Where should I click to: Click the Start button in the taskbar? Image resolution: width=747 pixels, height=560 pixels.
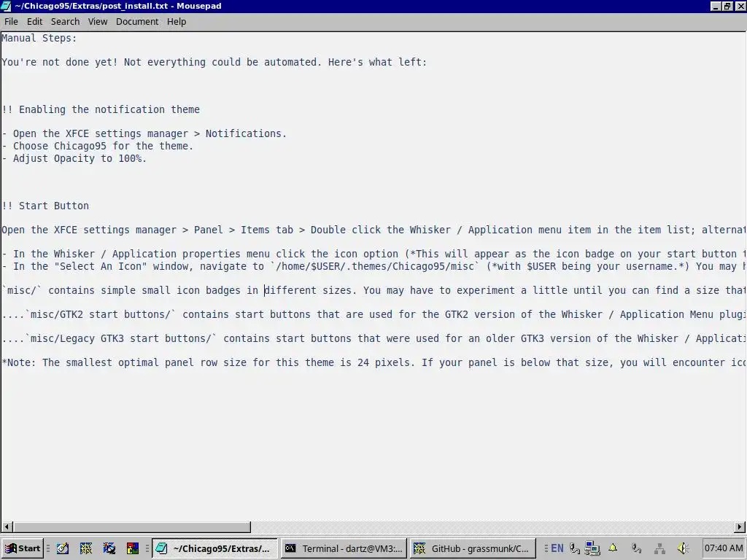[23, 548]
